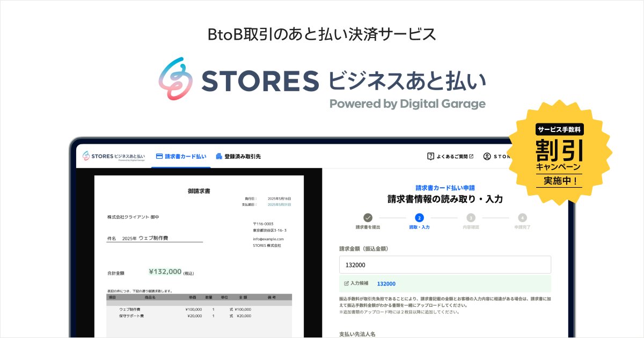Click step 2 読取・入力 indicator
The height and width of the screenshot is (338, 644).
(419, 221)
